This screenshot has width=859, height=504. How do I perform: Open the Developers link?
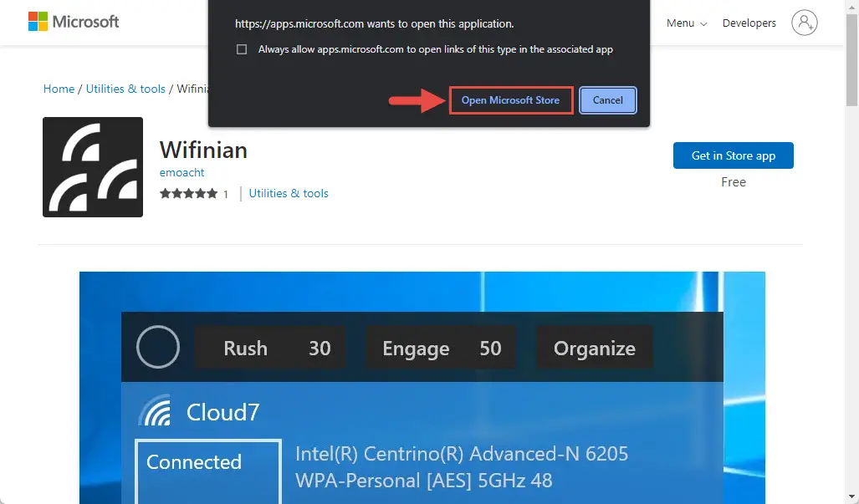coord(749,23)
